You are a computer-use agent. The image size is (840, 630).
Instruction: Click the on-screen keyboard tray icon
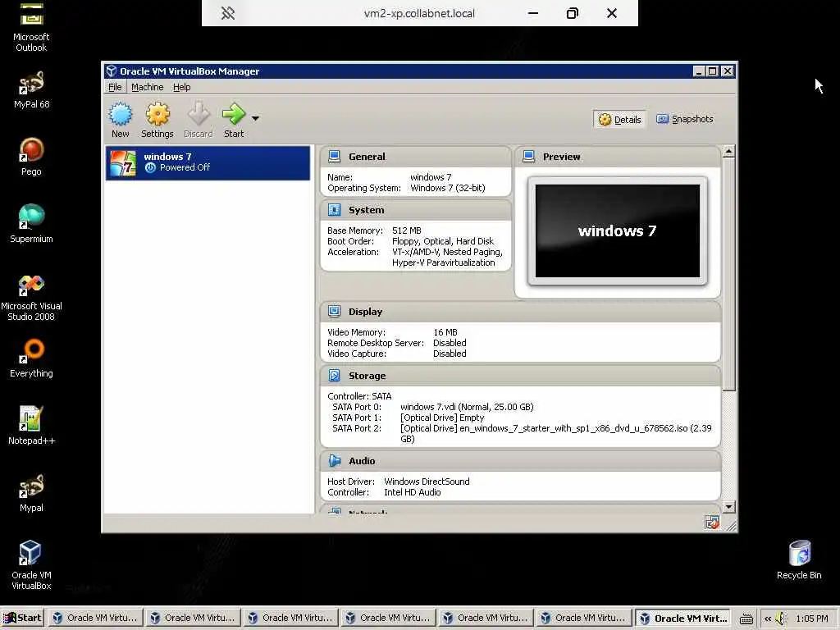click(x=746, y=619)
